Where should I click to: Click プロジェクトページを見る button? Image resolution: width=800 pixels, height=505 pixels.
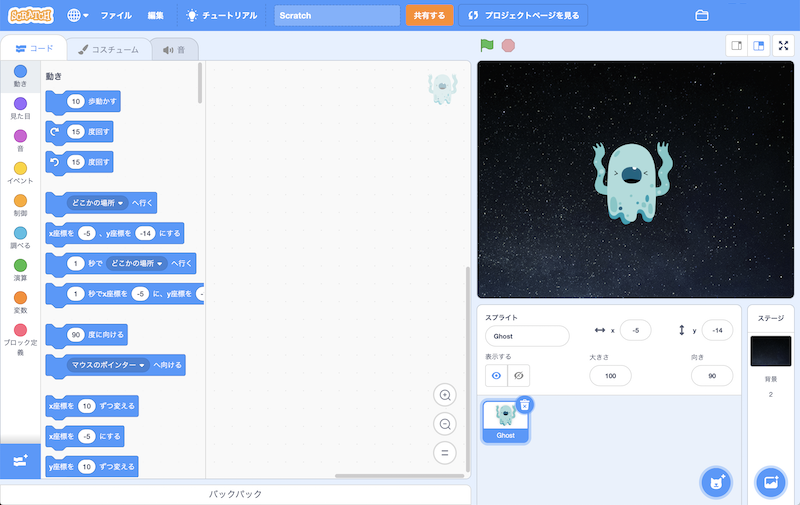[523, 15]
